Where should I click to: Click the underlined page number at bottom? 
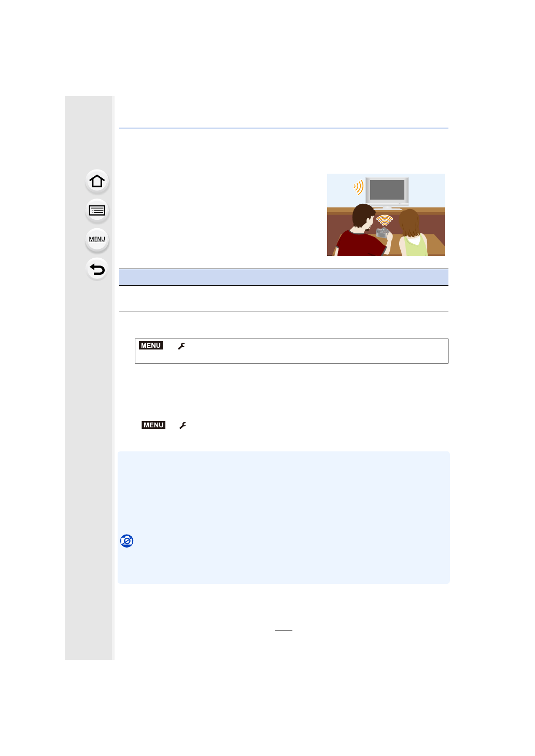click(x=284, y=626)
